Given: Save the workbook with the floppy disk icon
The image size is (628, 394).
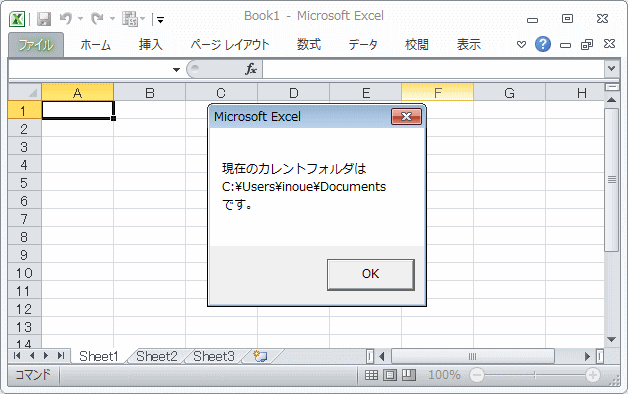Looking at the screenshot, I should point(44,19).
